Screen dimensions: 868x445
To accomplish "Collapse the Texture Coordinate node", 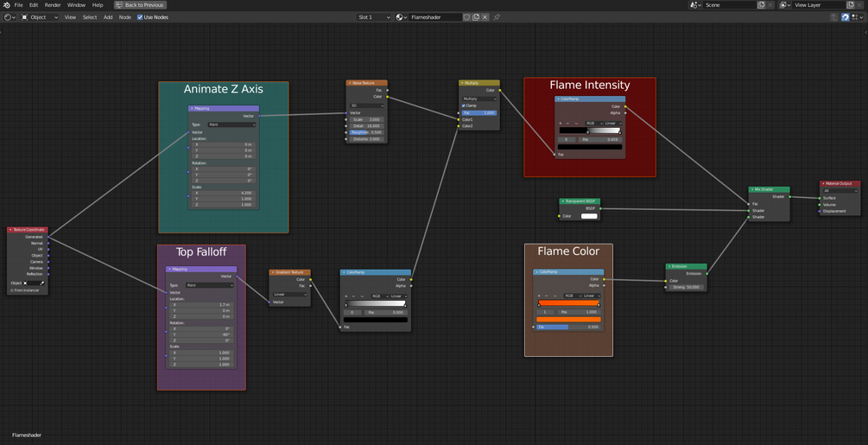I will (x=10, y=230).
